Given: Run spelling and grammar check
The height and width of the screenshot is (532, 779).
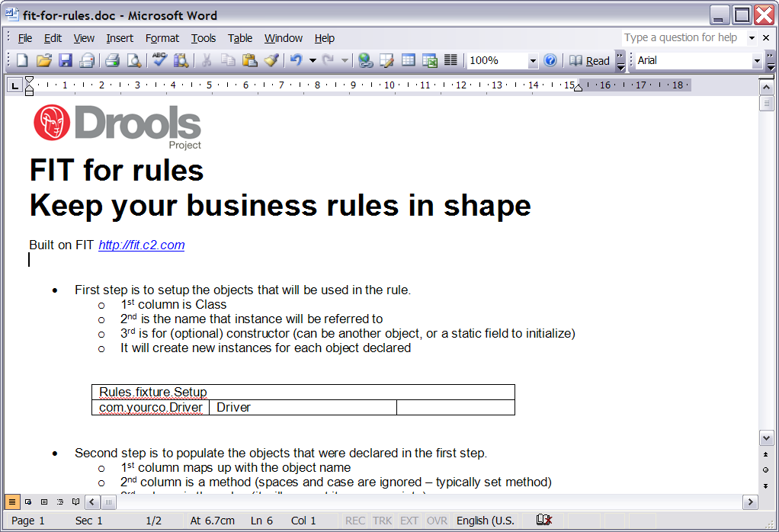Looking at the screenshot, I should (159, 61).
